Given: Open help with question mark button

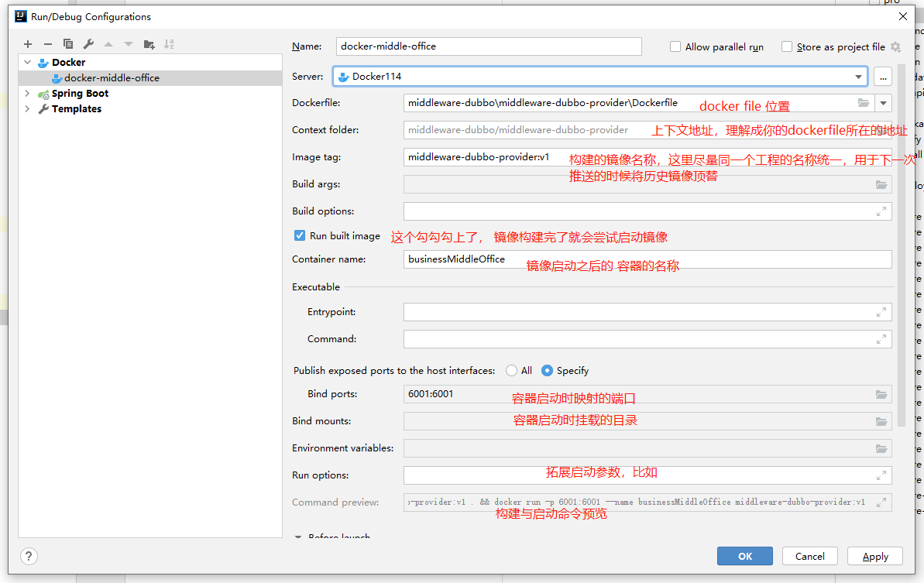Looking at the screenshot, I should [x=29, y=556].
